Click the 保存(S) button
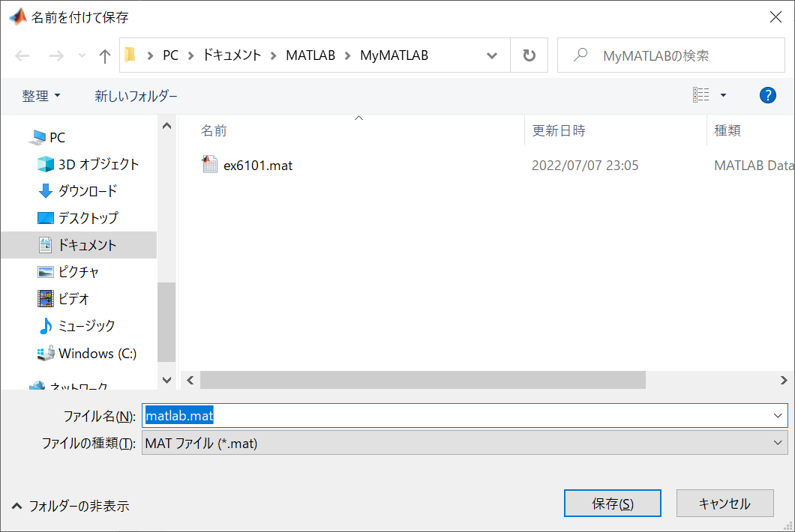This screenshot has width=795, height=532. (x=613, y=504)
